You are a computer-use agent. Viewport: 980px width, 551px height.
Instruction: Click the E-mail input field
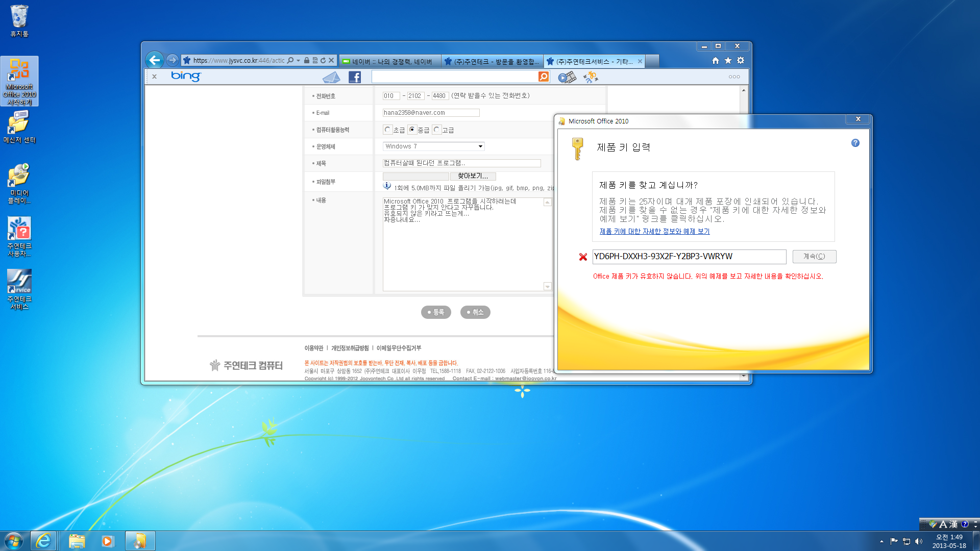pos(431,113)
